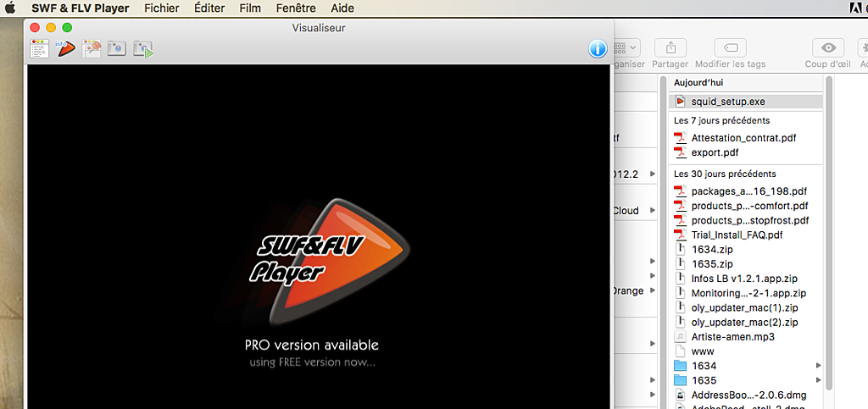Image resolution: width=868 pixels, height=409 pixels.
Task: Expand the 1634 folder arrow
Action: [818, 365]
